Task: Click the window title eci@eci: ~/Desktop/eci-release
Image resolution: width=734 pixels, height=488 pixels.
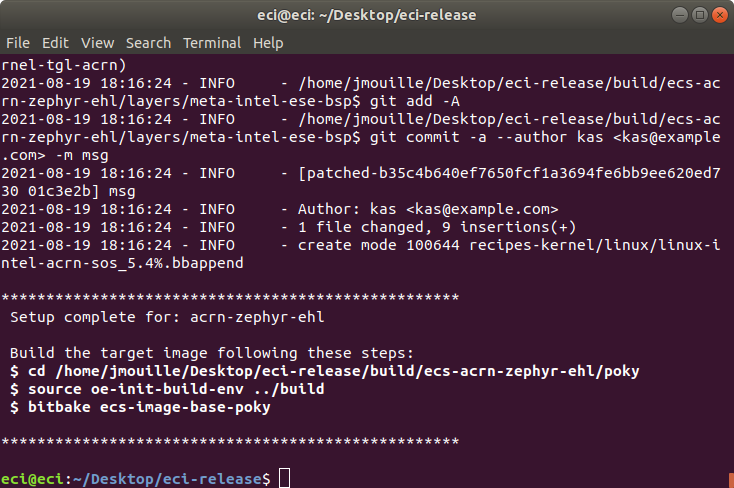Action: pyautogui.click(x=367, y=15)
